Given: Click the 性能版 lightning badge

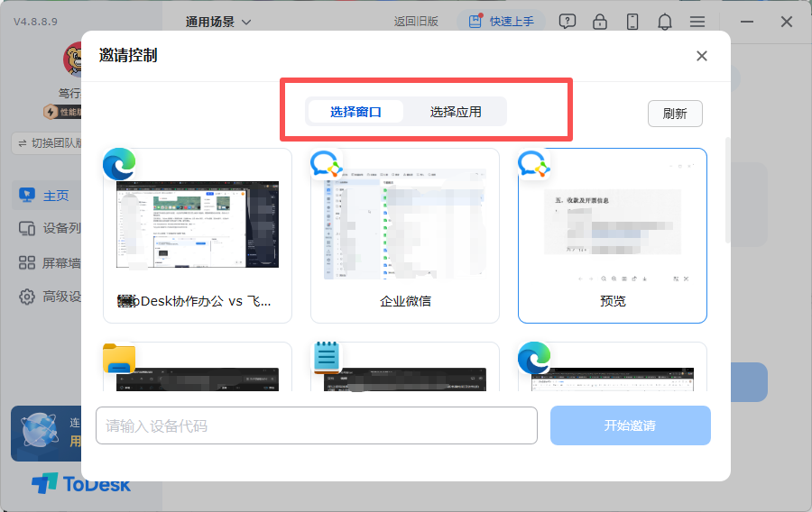Looking at the screenshot, I should coord(62,112).
